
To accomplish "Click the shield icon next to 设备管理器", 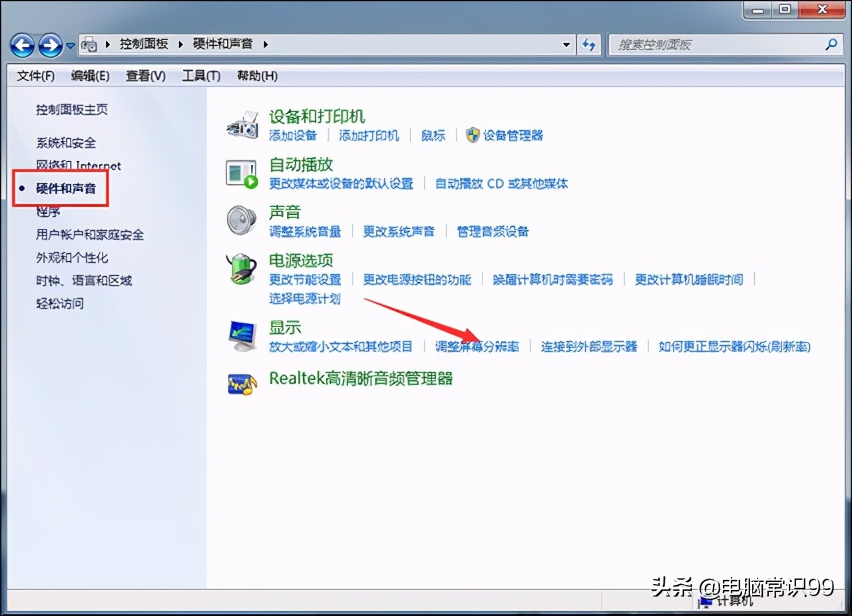I will pyautogui.click(x=472, y=135).
